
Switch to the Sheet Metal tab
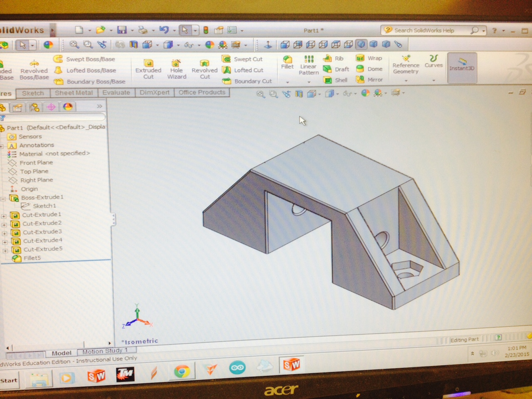tap(74, 93)
